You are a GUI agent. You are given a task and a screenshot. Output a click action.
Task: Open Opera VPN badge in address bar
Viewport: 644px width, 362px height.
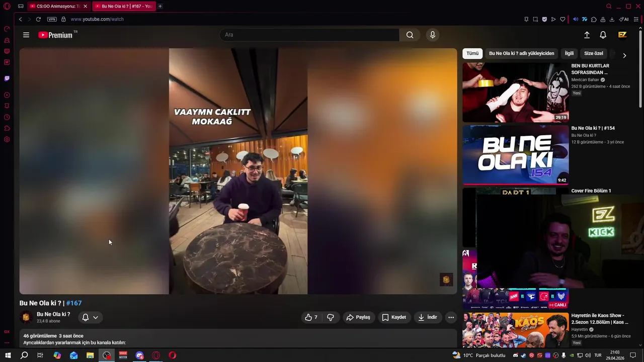pyautogui.click(x=52, y=19)
